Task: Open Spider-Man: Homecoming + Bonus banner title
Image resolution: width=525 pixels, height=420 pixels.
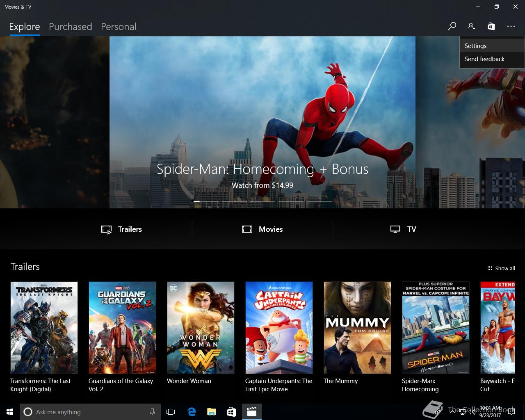Action: click(262, 169)
